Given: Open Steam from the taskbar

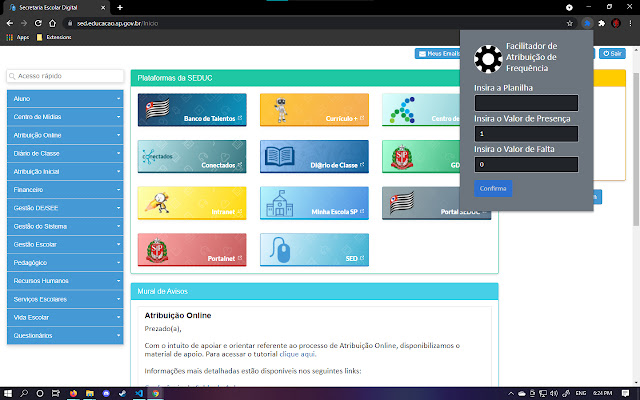Looking at the screenshot, I should tap(122, 393).
